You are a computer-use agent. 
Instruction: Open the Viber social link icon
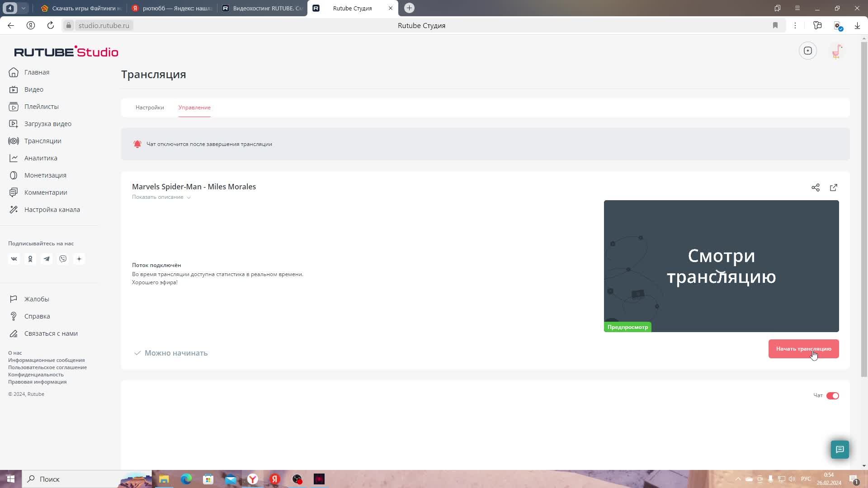(x=63, y=259)
